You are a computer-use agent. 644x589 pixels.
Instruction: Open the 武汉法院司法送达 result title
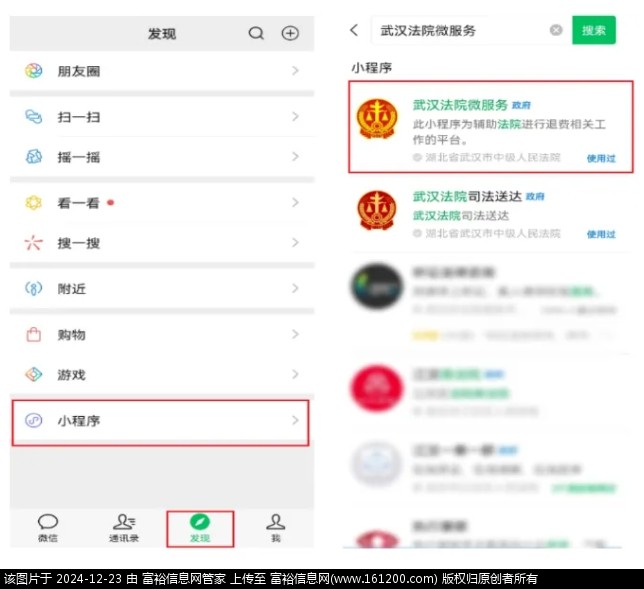(467, 196)
